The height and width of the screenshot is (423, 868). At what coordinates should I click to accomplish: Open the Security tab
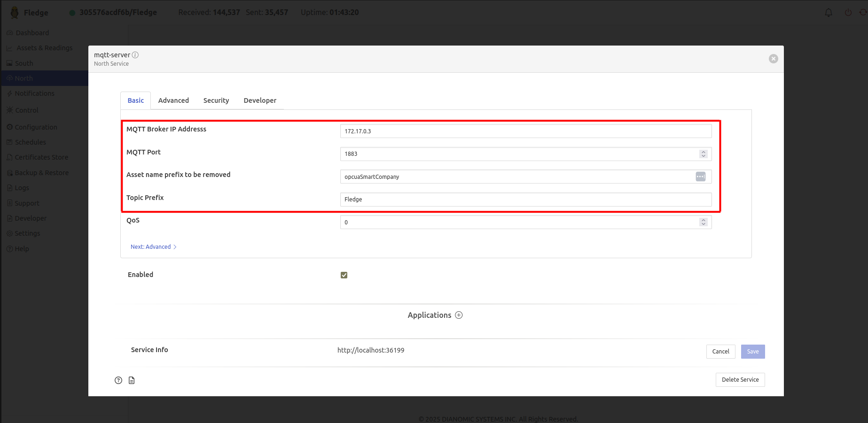pyautogui.click(x=216, y=100)
